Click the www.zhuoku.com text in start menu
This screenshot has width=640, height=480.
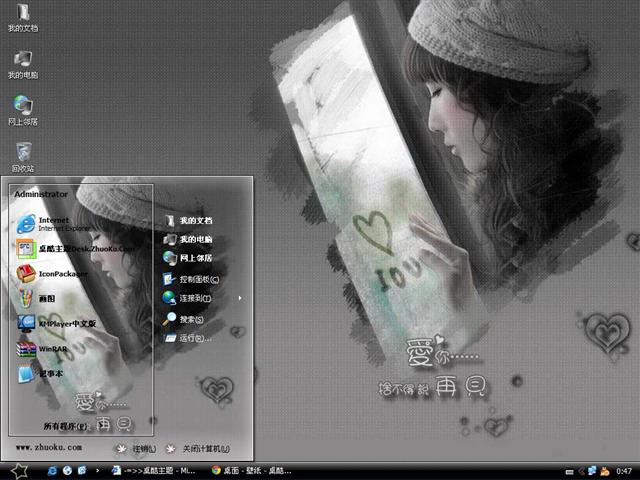[49, 447]
